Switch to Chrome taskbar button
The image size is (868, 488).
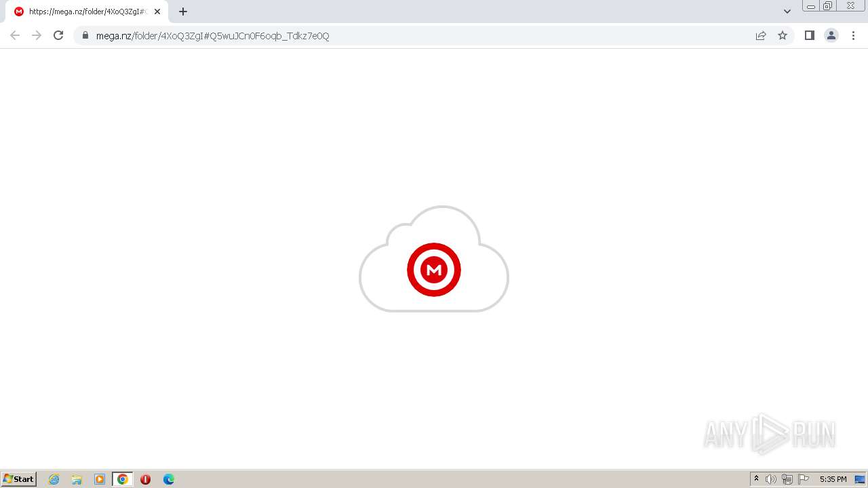coord(122,479)
